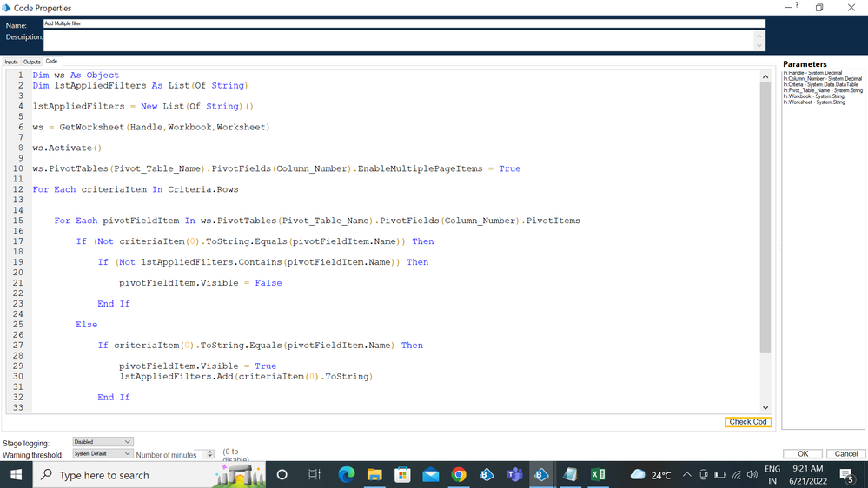Select parameter In:Column_Number - System.Decimal
868x488 pixels.
click(x=822, y=78)
